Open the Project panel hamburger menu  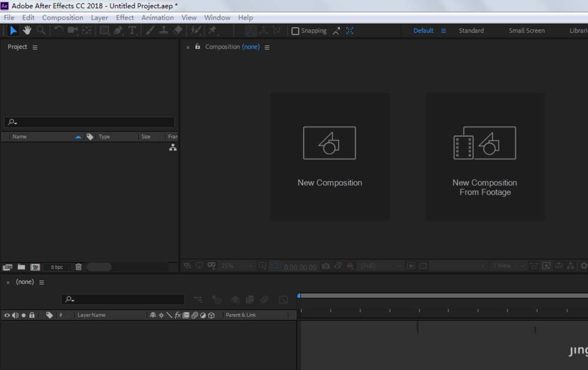pos(35,47)
